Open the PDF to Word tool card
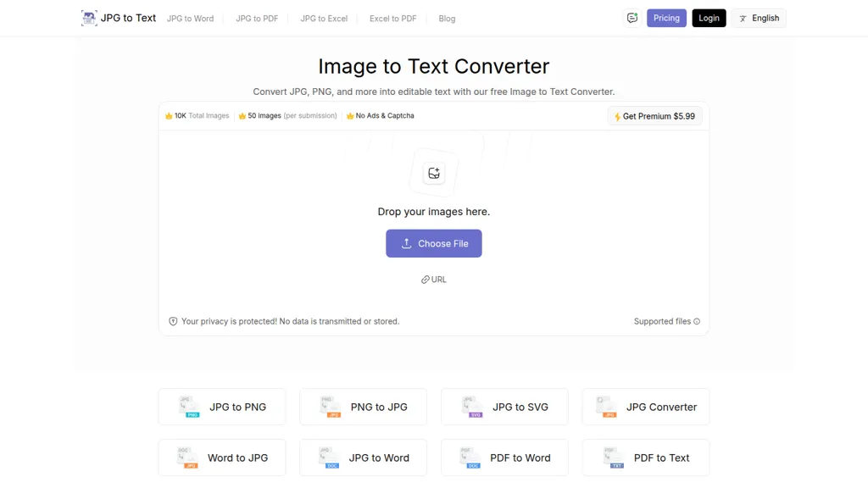 click(505, 458)
